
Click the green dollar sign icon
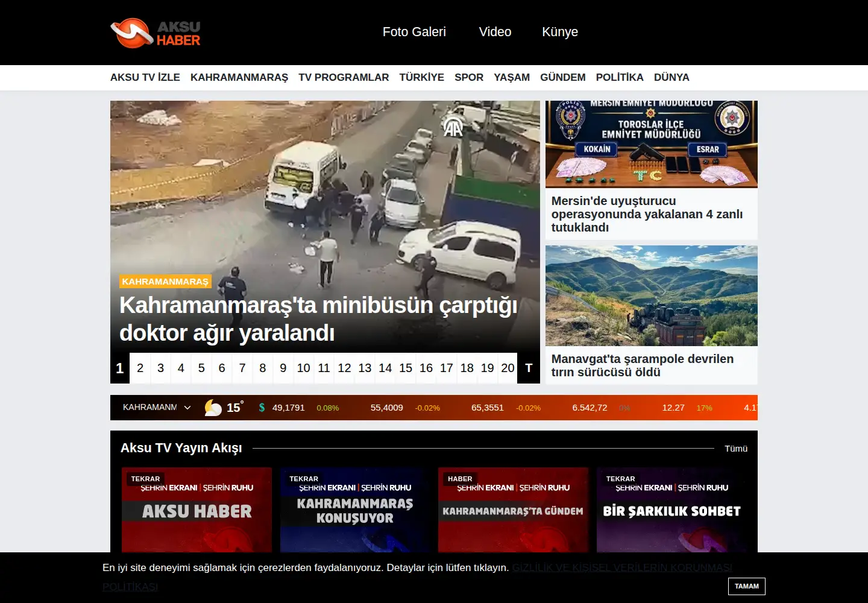(x=262, y=408)
